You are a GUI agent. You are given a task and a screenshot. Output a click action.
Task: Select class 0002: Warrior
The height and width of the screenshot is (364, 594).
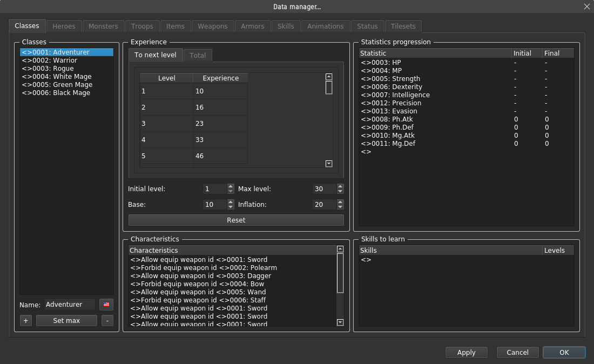point(66,60)
